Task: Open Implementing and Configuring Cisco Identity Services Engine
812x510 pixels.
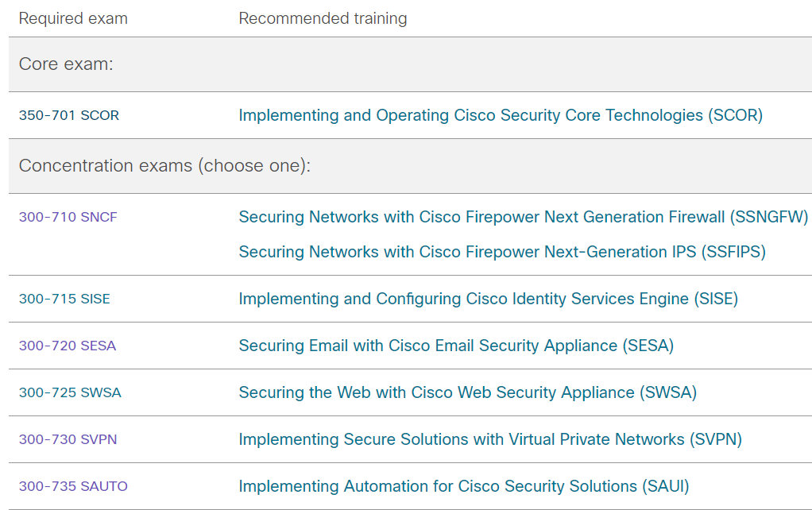Action: [x=488, y=299]
